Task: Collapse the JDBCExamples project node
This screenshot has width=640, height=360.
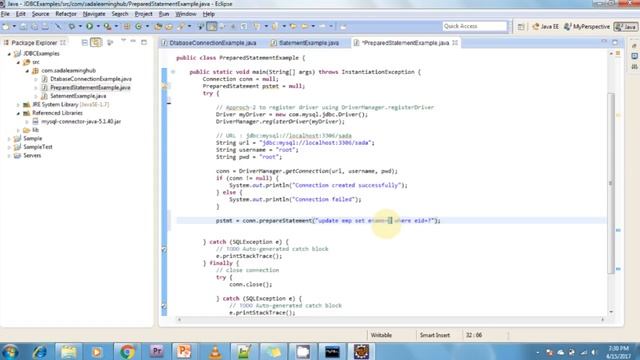Action: click(x=9, y=54)
